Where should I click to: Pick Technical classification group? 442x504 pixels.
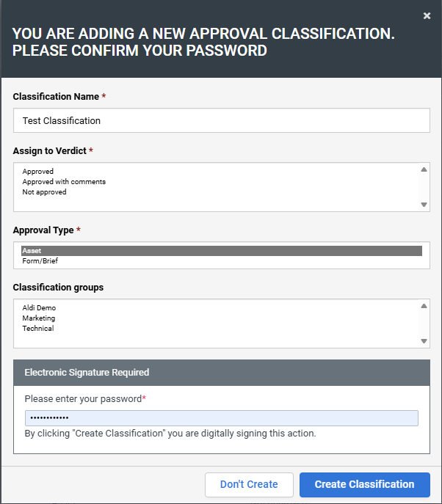(x=38, y=329)
